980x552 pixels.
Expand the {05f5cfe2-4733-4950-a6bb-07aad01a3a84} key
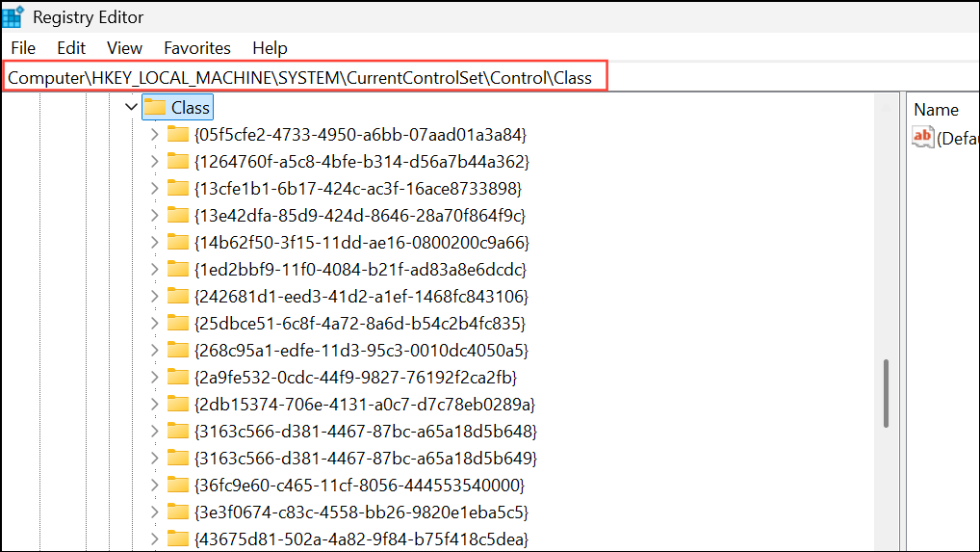pyautogui.click(x=154, y=135)
